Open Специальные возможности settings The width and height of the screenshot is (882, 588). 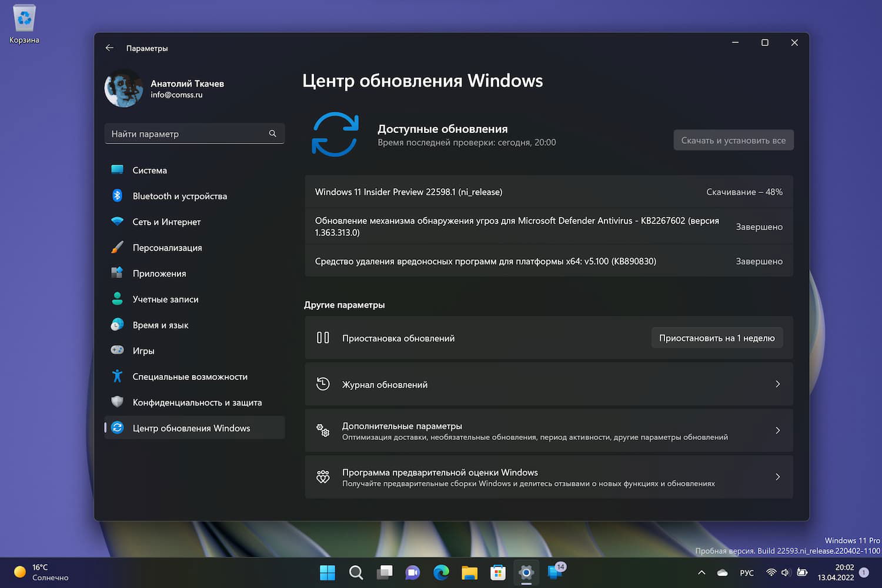tap(190, 376)
